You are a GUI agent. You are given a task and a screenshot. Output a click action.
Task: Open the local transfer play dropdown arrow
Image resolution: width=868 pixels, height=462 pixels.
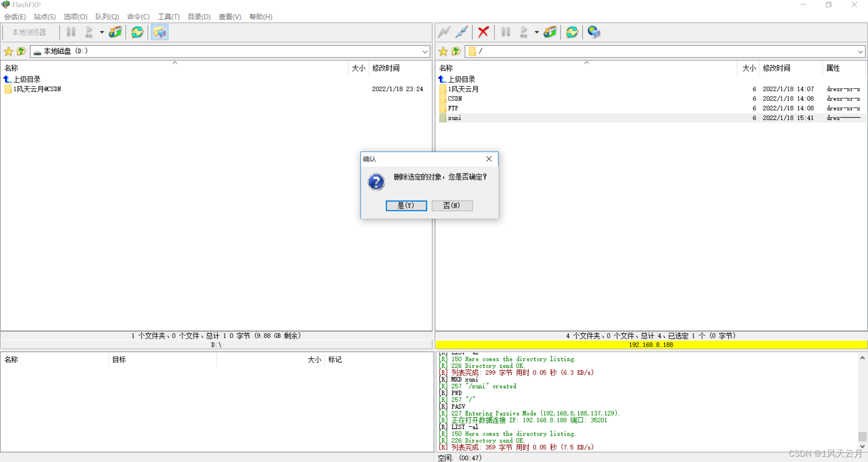[102, 32]
